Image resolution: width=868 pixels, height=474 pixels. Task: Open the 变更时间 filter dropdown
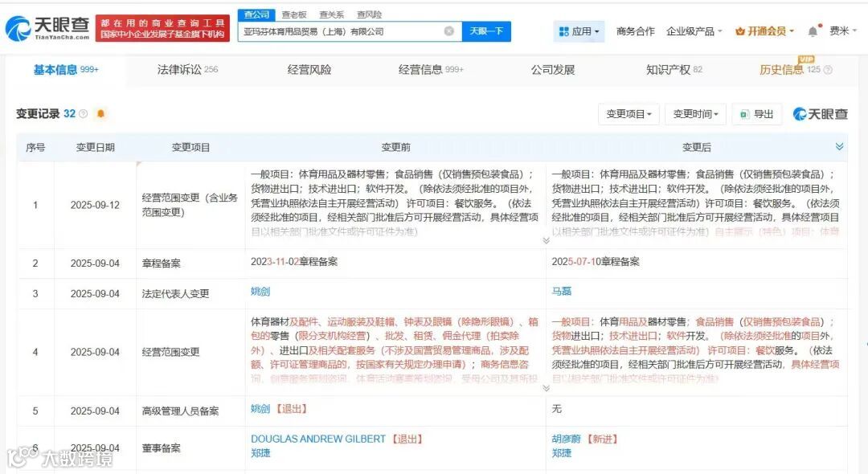click(695, 114)
